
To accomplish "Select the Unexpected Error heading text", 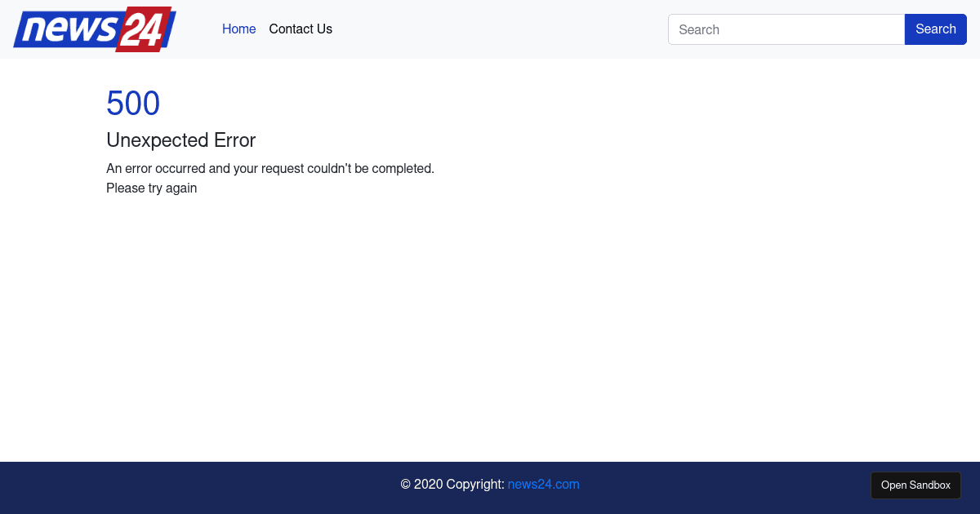I will click(180, 140).
